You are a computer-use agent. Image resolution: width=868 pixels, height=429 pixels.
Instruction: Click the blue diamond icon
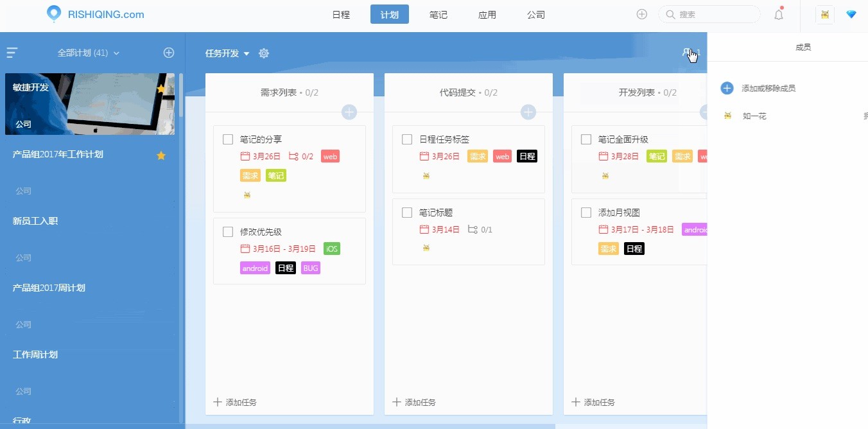851,14
